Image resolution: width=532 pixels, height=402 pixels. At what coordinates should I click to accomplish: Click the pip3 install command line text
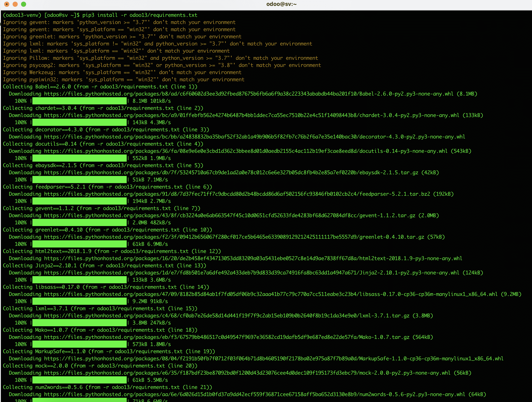pyautogui.click(x=140, y=15)
